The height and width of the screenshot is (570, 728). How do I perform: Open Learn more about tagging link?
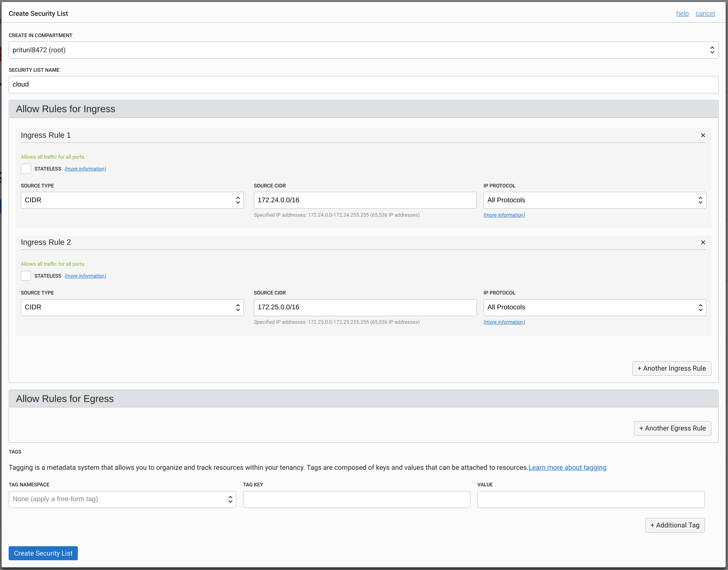pos(567,468)
